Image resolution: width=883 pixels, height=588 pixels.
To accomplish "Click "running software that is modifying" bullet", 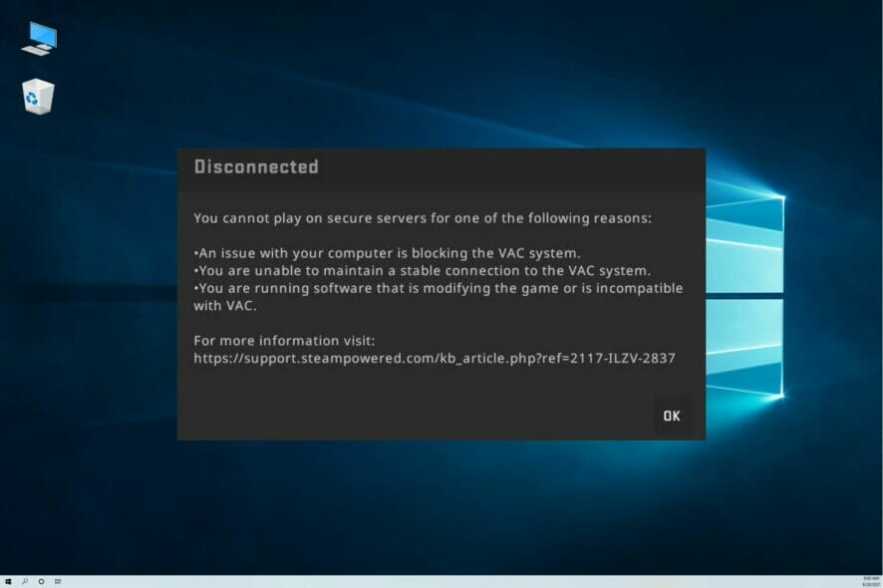I will pyautogui.click(x=439, y=297).
